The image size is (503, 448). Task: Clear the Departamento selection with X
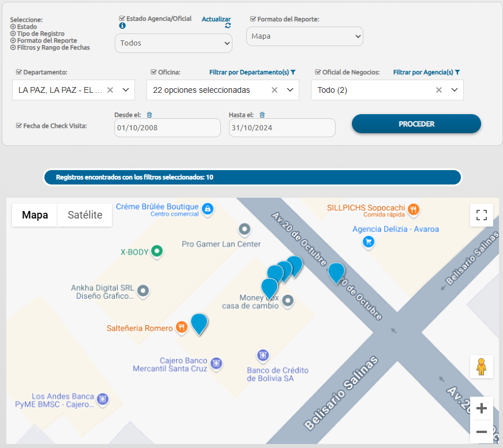[x=110, y=90]
